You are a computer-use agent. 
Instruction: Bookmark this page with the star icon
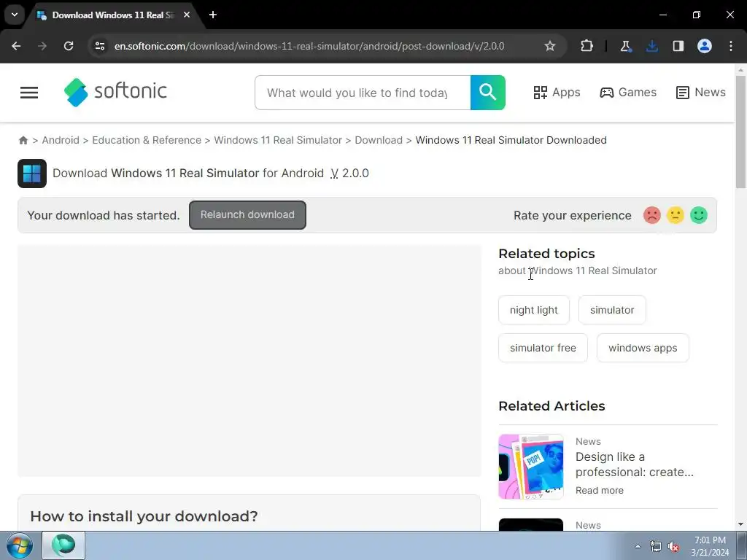coord(550,46)
